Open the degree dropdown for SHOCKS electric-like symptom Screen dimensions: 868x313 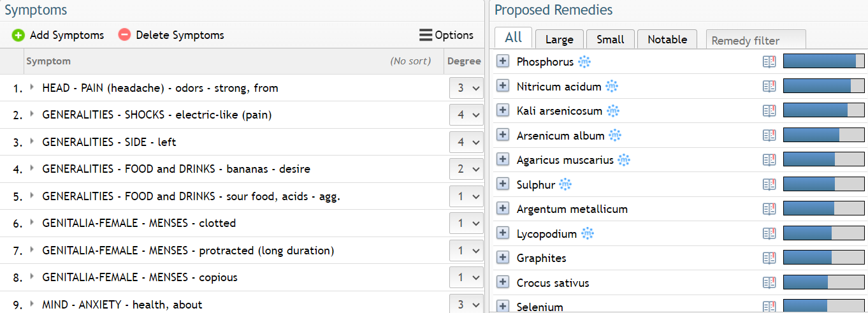pos(466,115)
